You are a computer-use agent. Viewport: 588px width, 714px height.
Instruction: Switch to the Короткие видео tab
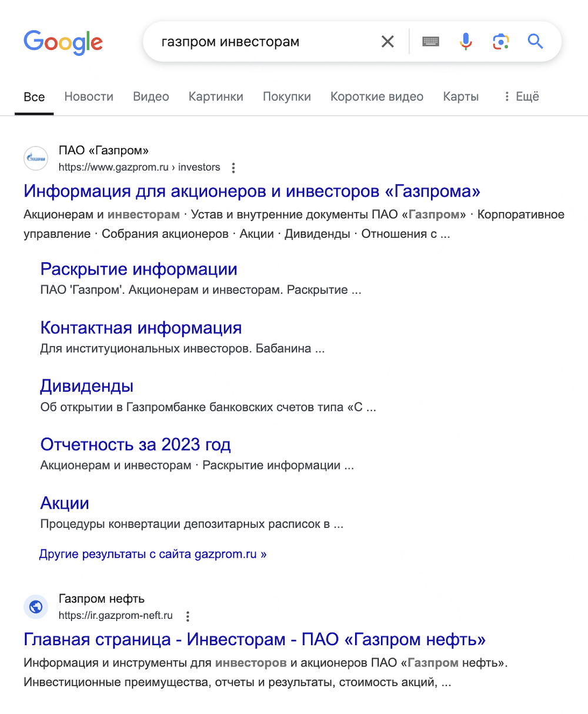coord(377,96)
